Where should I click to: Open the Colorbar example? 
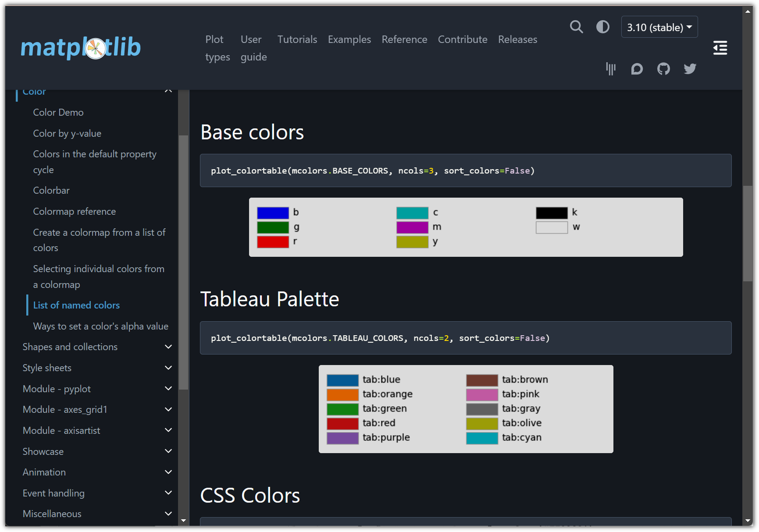(51, 190)
